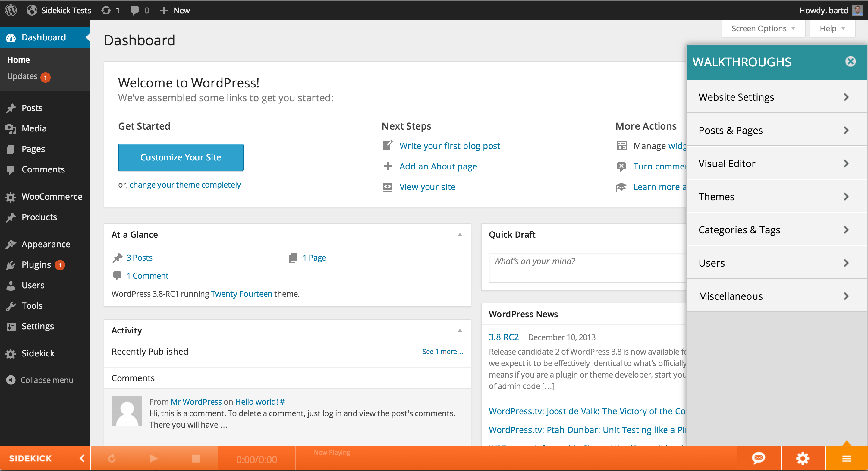
Task: Click the Dashboard gauge icon
Action: (x=11, y=37)
